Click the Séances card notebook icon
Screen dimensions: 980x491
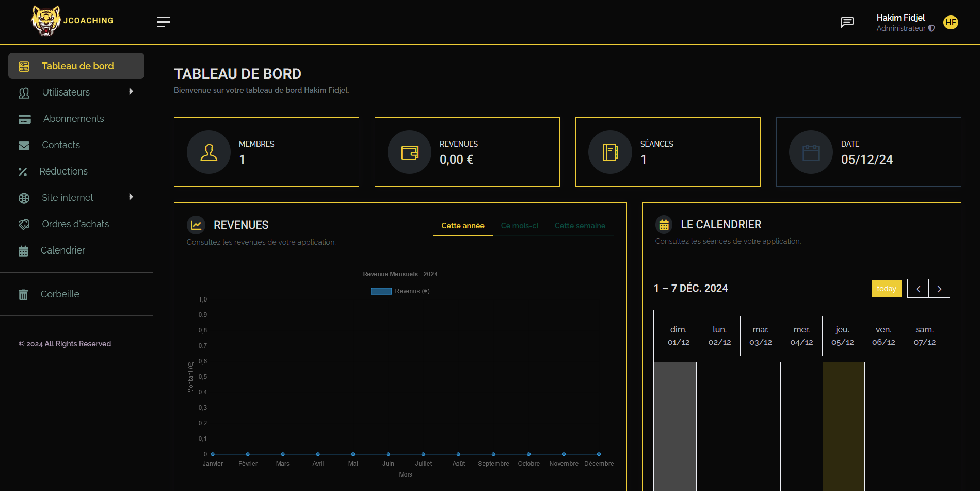click(610, 152)
